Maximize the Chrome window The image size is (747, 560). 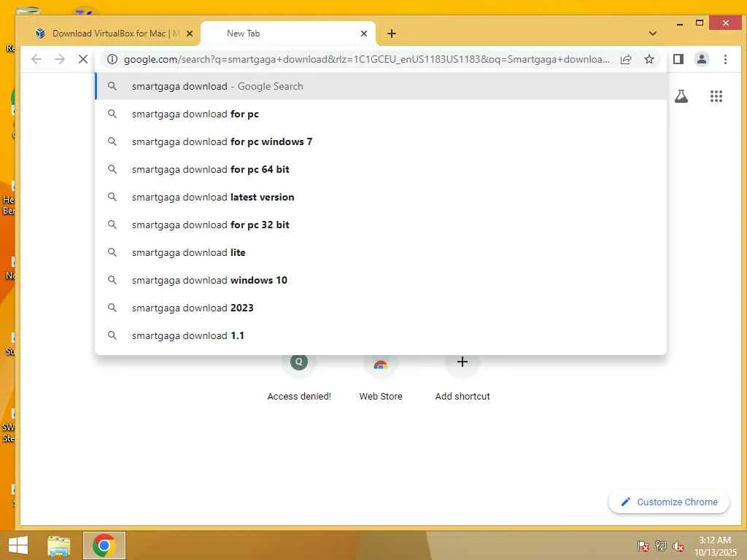700,23
